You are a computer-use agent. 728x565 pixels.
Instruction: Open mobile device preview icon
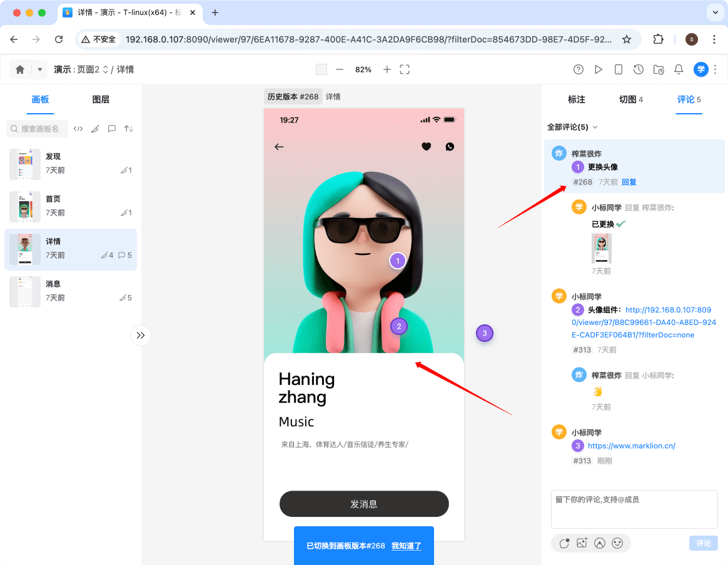click(619, 69)
